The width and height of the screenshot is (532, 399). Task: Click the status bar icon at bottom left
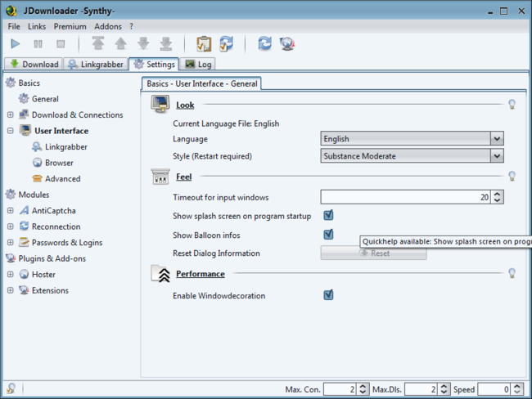tap(11, 388)
